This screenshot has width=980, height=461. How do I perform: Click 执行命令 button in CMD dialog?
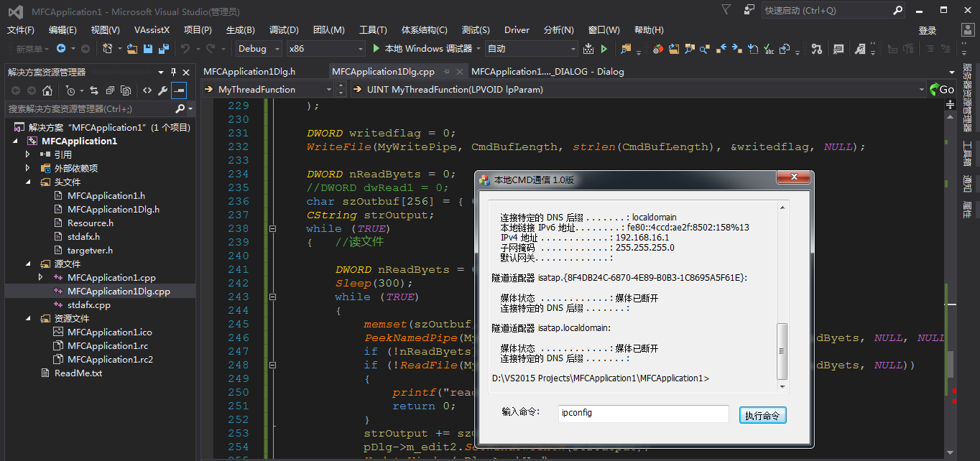[762, 415]
